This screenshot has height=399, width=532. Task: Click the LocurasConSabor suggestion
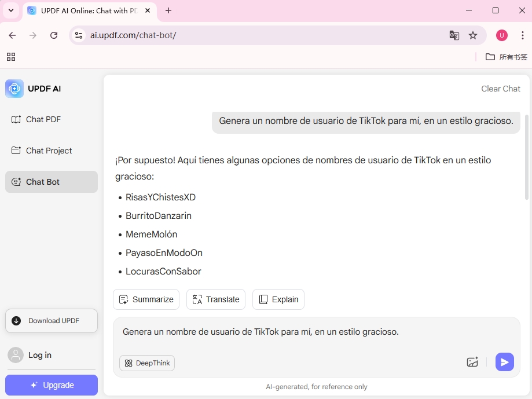[163, 272]
